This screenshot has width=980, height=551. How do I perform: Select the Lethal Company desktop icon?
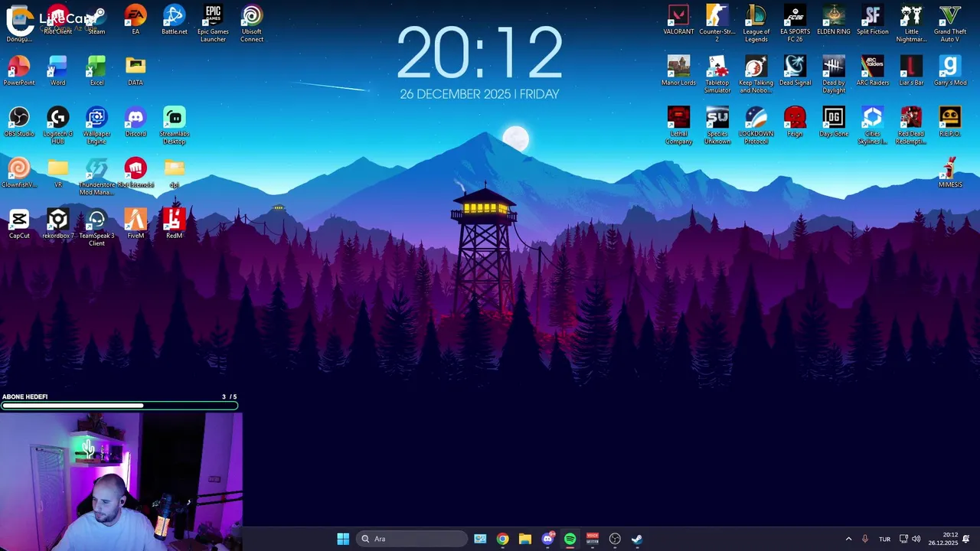(678, 126)
